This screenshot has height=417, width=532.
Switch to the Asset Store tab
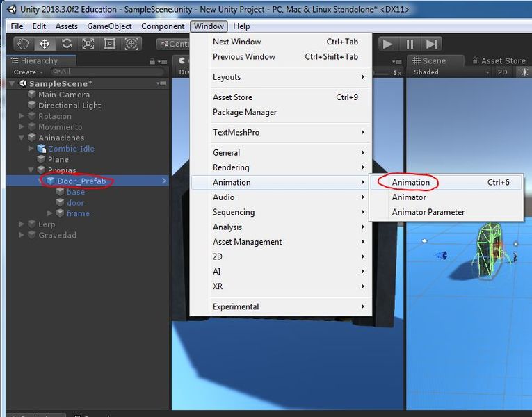pyautogui.click(x=499, y=60)
